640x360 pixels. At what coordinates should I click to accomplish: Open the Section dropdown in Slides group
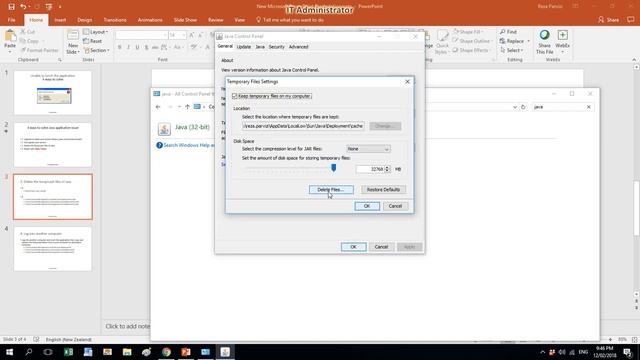click(97, 51)
